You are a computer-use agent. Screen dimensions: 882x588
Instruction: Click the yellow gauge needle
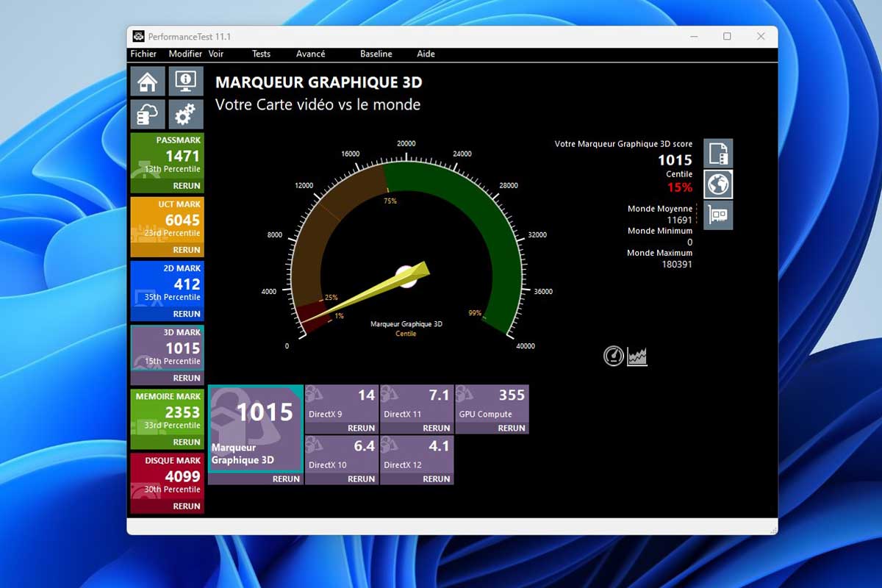click(367, 291)
